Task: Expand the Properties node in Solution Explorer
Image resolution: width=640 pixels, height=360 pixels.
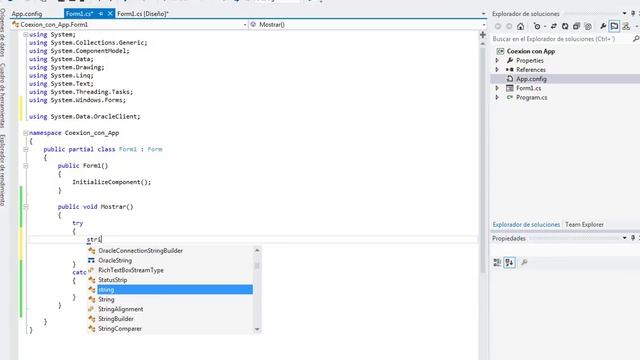Action: click(497, 60)
